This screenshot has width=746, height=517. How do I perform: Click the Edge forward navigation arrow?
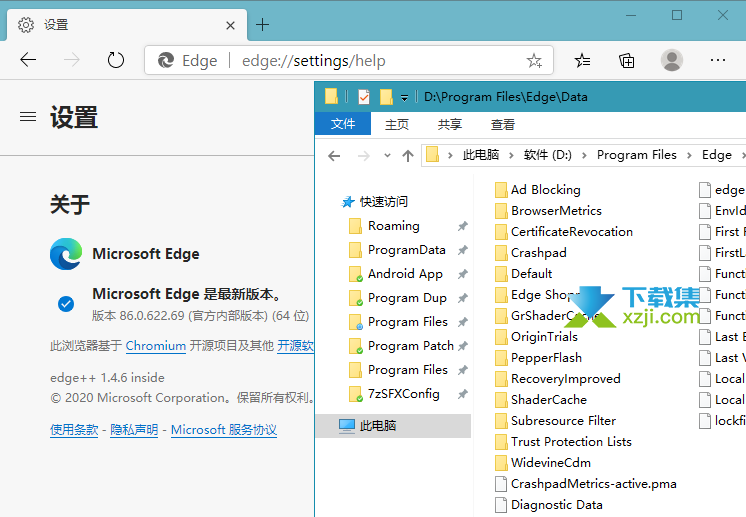point(72,60)
